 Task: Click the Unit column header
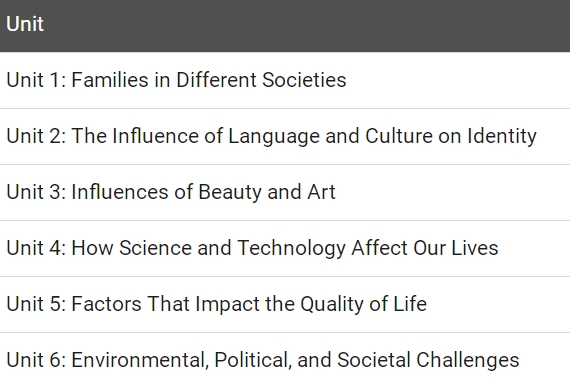(x=25, y=24)
